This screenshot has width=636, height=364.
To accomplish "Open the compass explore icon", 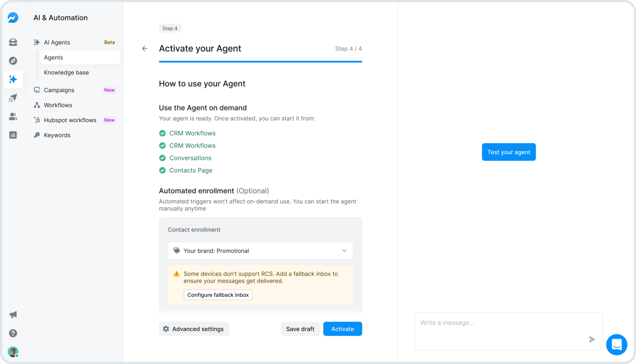I will click(13, 60).
